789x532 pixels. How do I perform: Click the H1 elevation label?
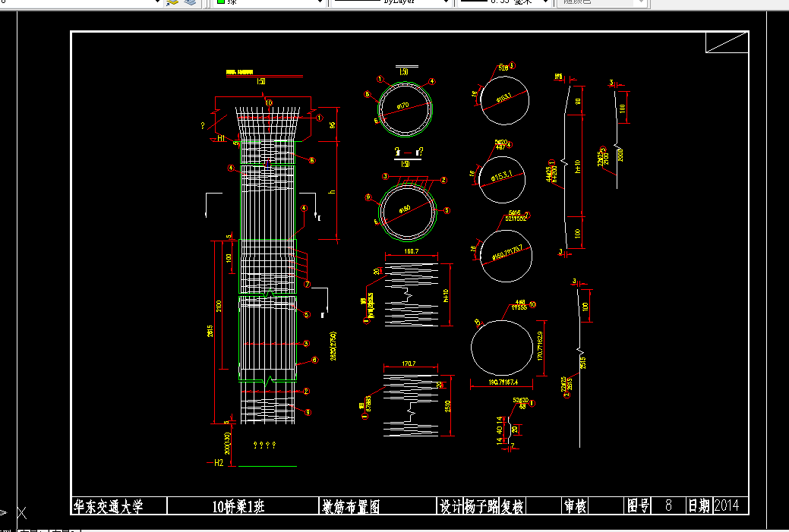221,138
